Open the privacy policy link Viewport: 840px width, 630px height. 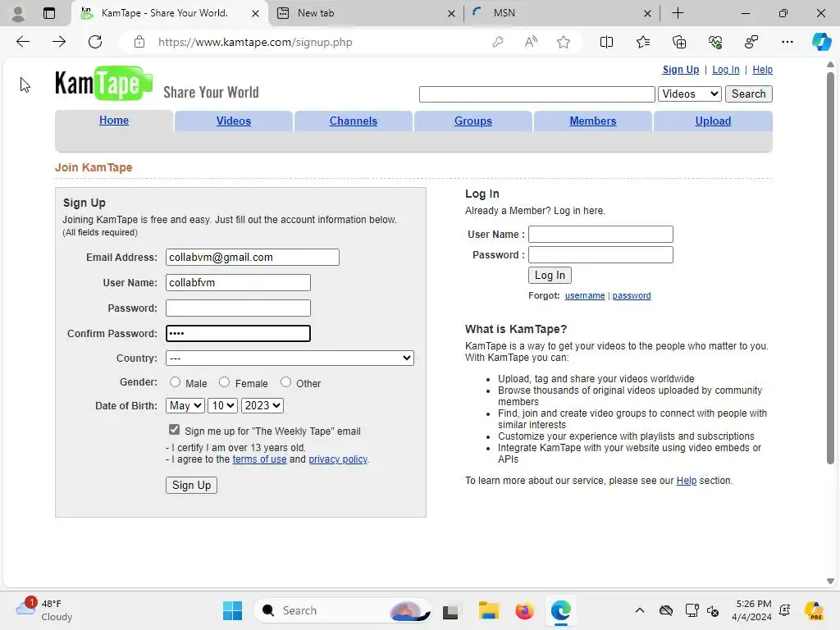pyautogui.click(x=338, y=459)
